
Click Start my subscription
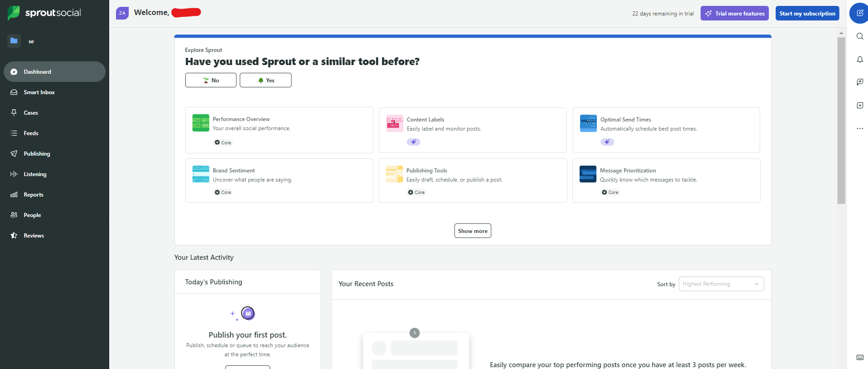point(807,13)
